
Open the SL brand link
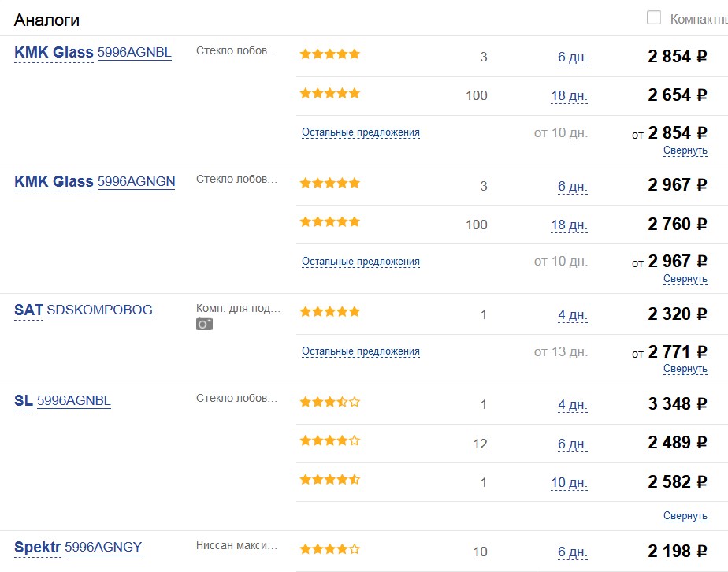24,400
